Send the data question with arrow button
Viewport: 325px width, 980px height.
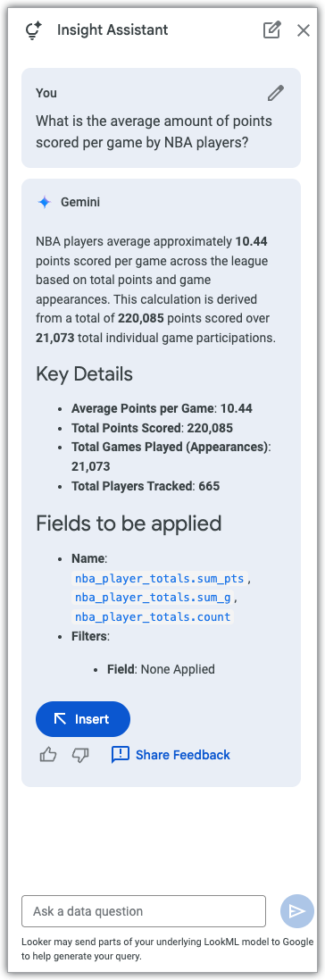tap(297, 911)
